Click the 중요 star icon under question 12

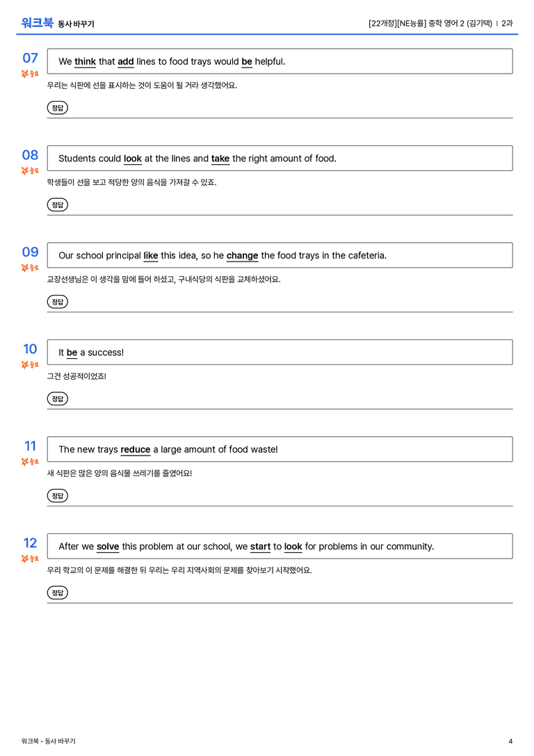30,558
